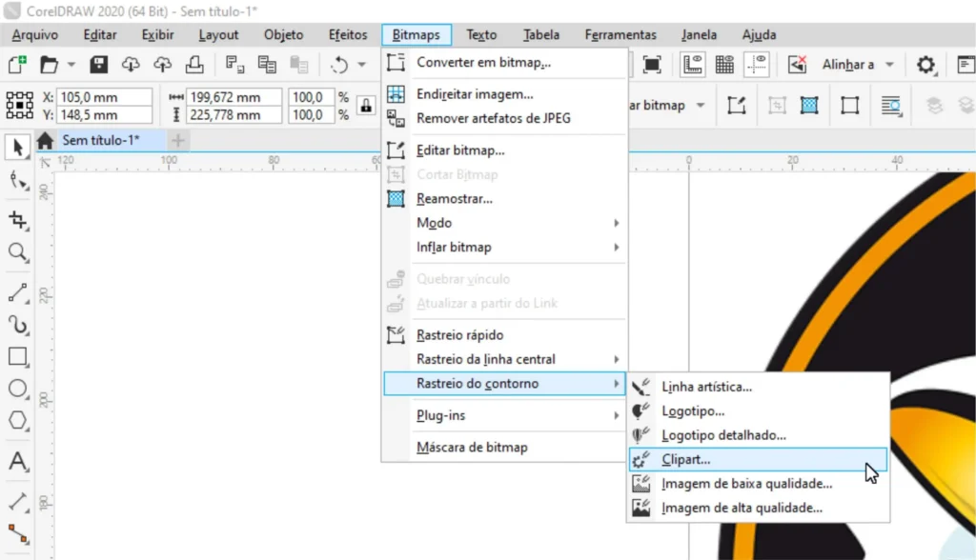The height and width of the screenshot is (560, 976).
Task: Click the Welcome screen home icon
Action: (x=45, y=141)
